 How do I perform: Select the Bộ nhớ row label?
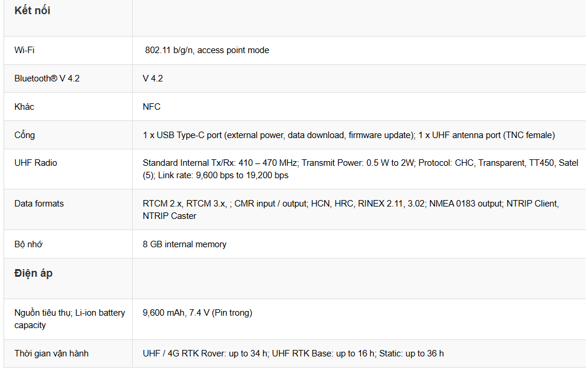click(x=28, y=244)
